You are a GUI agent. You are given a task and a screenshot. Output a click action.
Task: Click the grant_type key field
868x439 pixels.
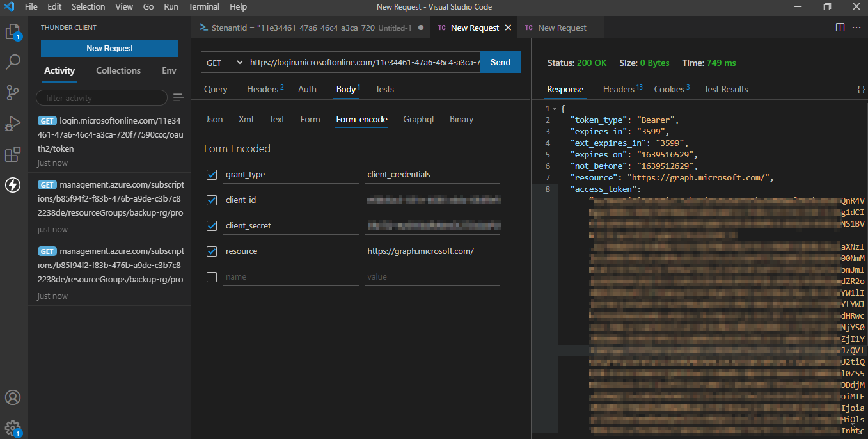coord(291,174)
